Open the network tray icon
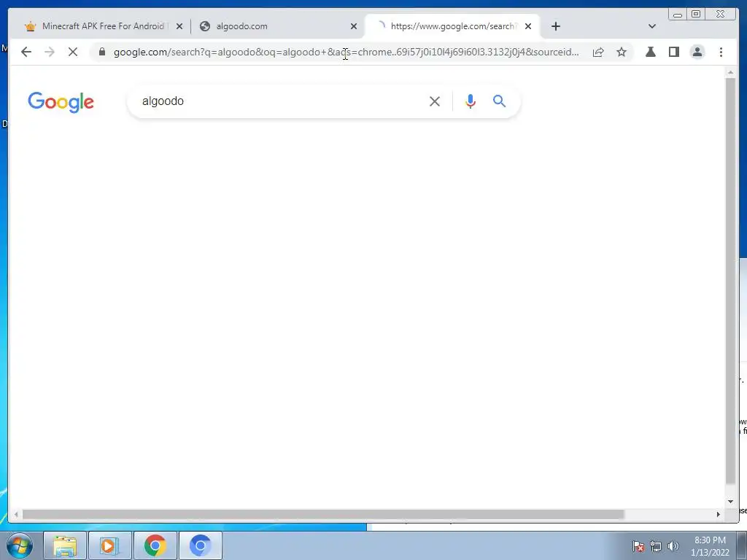This screenshot has height=560, width=747. (656, 546)
